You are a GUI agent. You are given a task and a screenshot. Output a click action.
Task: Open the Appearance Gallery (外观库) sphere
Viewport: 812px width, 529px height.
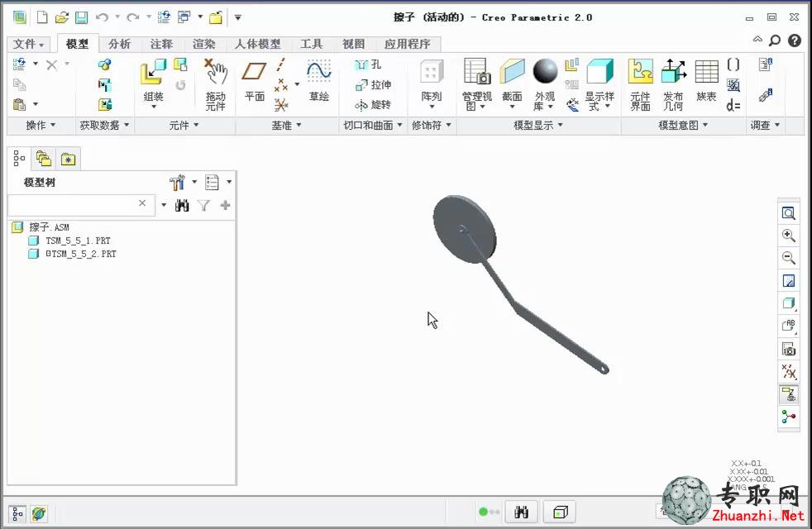click(x=545, y=71)
